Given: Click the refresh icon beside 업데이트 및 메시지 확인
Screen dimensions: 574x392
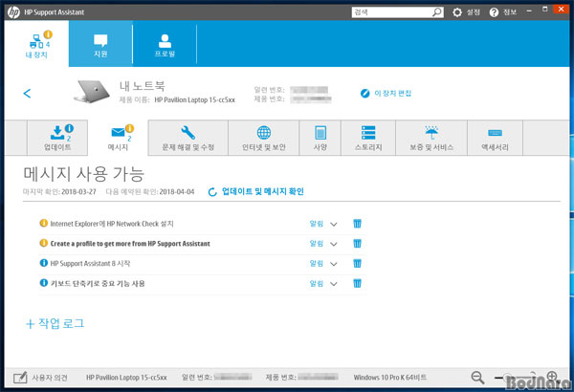Looking at the screenshot, I should tap(212, 192).
